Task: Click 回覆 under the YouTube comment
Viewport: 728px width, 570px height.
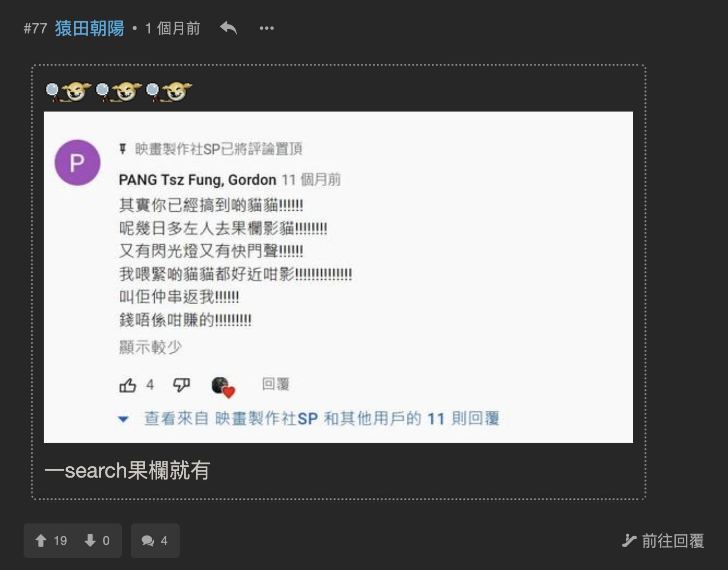Action: (x=276, y=384)
